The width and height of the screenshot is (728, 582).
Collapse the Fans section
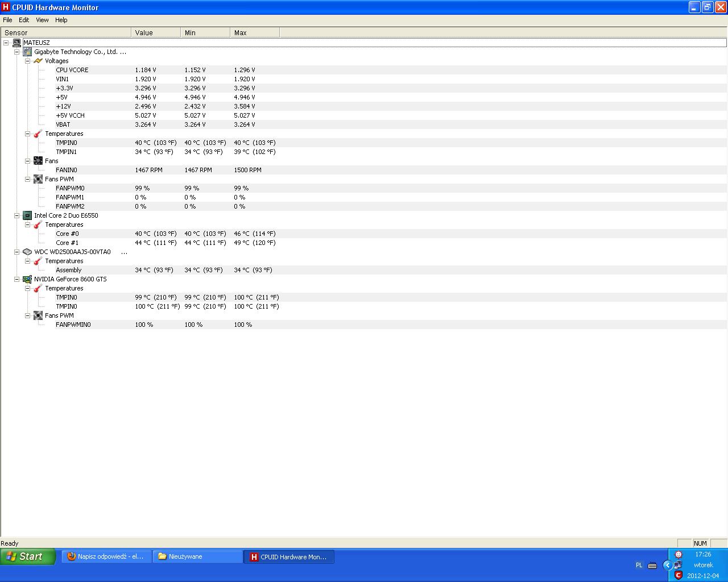point(27,161)
